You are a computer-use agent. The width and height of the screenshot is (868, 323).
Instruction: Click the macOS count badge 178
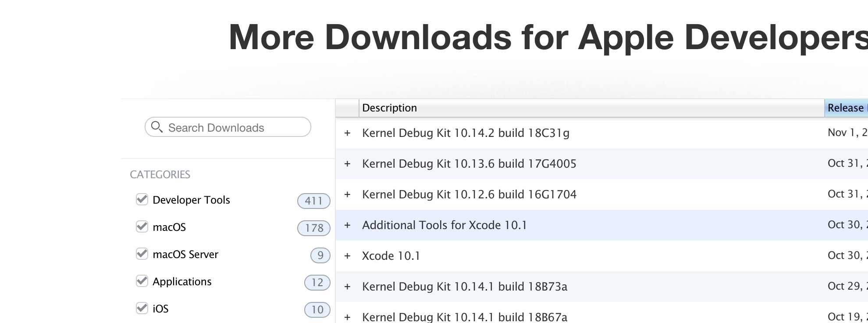coord(313,228)
